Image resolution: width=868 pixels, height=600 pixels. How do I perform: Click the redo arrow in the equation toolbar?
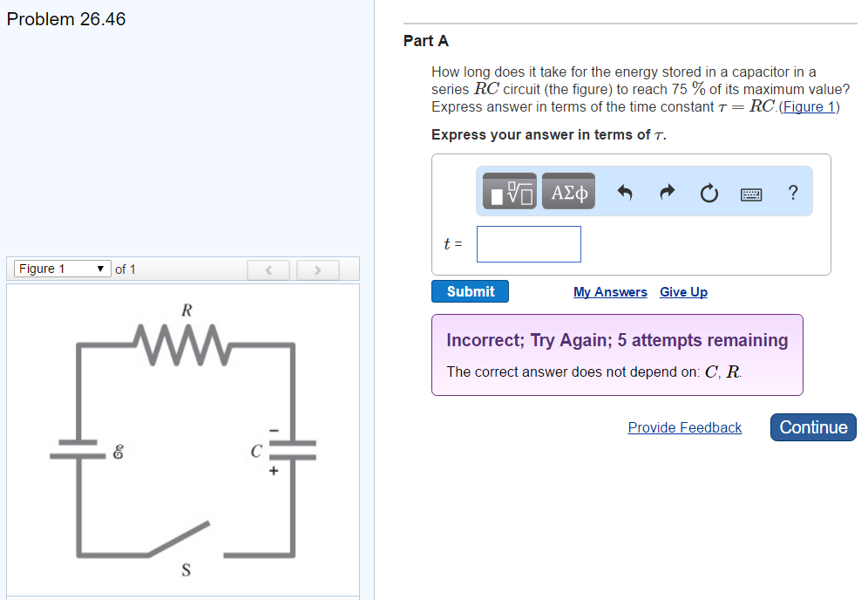point(667,192)
